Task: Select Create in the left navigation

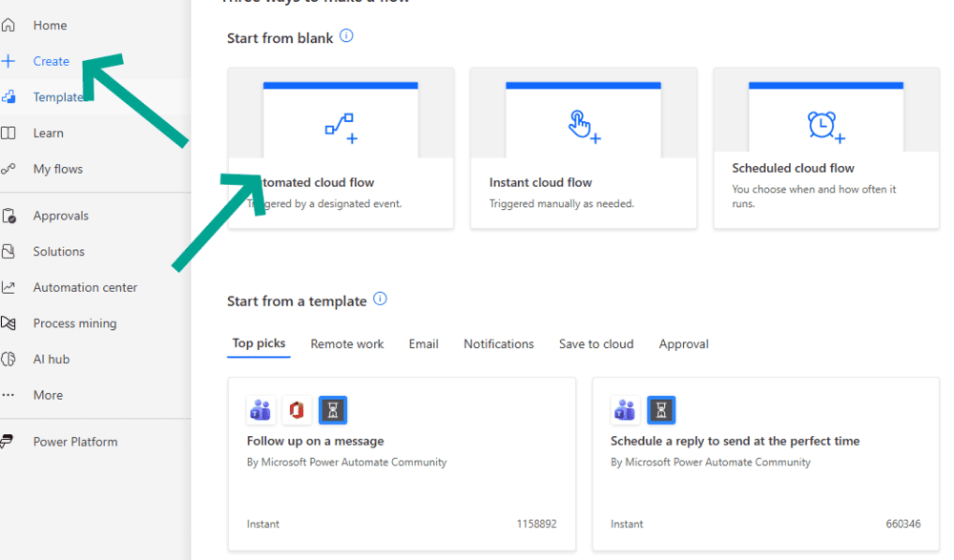Action: coord(52,61)
